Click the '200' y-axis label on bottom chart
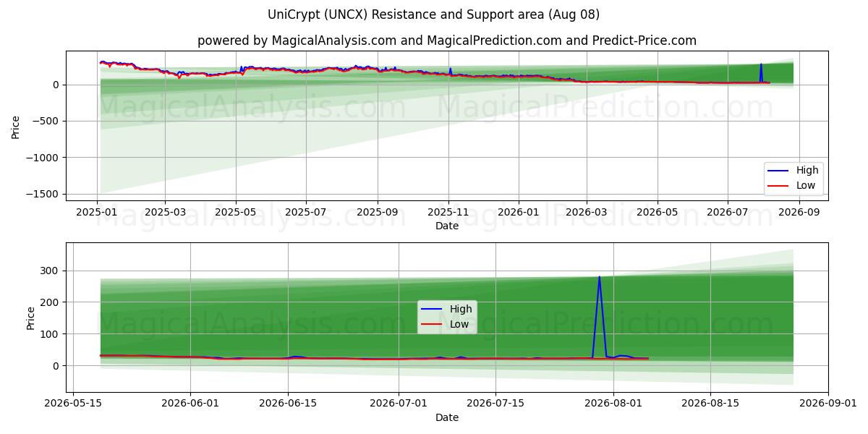The height and width of the screenshot is (434, 868). click(x=51, y=302)
